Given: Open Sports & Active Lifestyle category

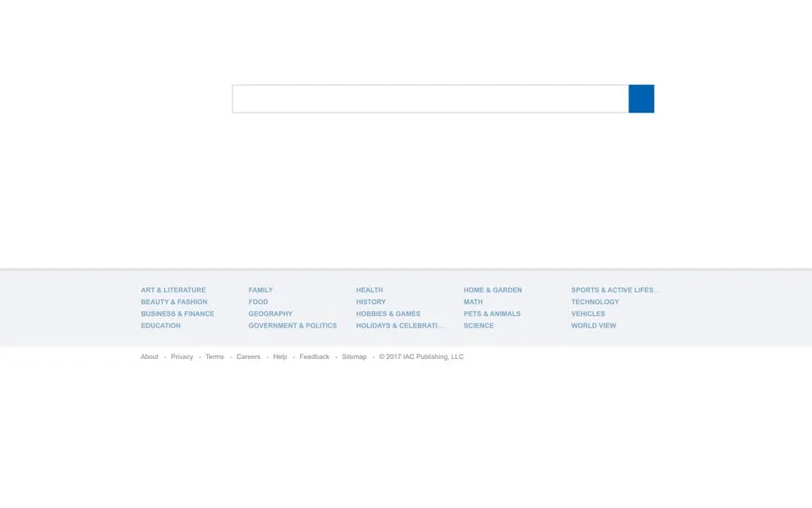Looking at the screenshot, I should coord(616,290).
